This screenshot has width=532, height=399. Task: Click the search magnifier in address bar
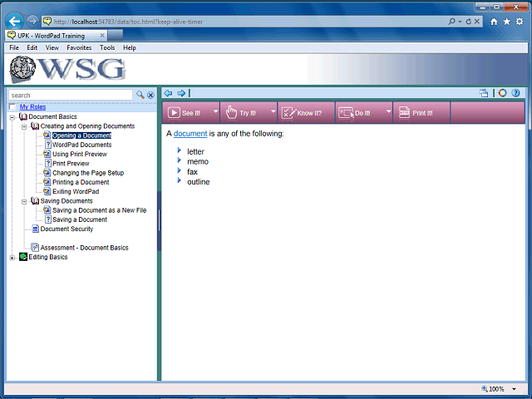tap(451, 22)
